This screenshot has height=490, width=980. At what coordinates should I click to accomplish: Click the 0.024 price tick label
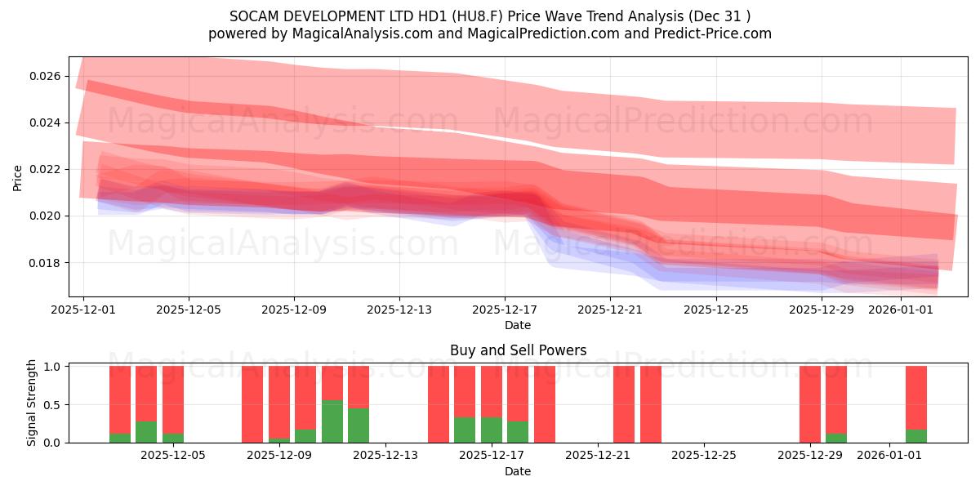click(x=46, y=122)
